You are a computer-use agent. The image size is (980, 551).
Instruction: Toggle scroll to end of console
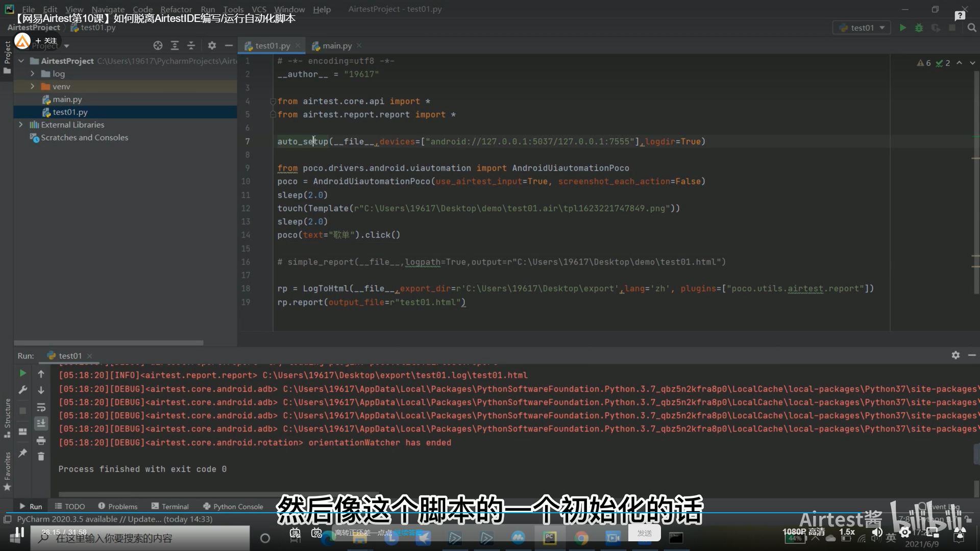point(41,423)
